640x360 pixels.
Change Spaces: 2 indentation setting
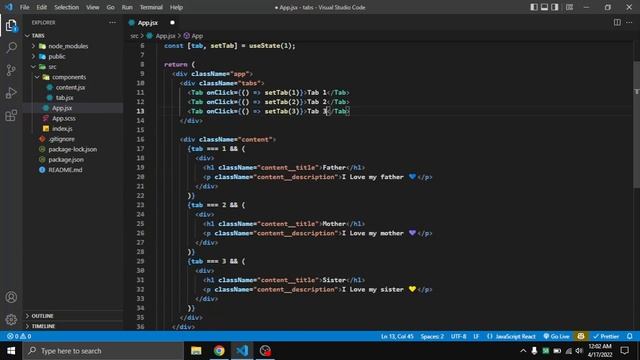pyautogui.click(x=432, y=336)
